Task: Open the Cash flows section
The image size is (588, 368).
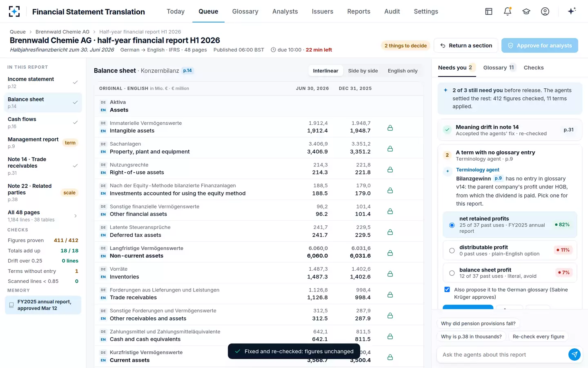Action: 43,122
